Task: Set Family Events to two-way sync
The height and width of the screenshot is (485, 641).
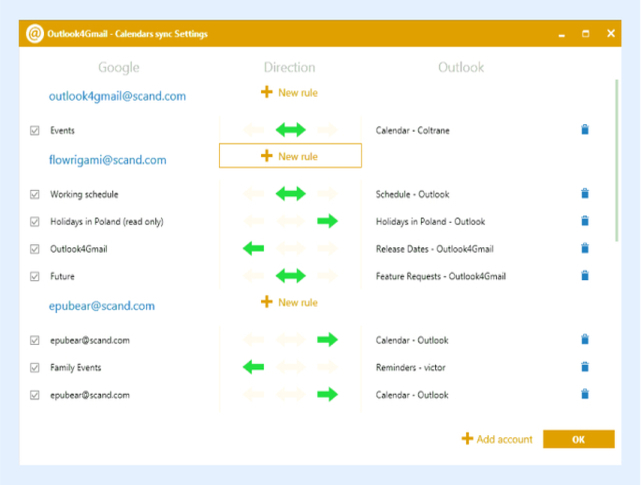Action: [290, 367]
